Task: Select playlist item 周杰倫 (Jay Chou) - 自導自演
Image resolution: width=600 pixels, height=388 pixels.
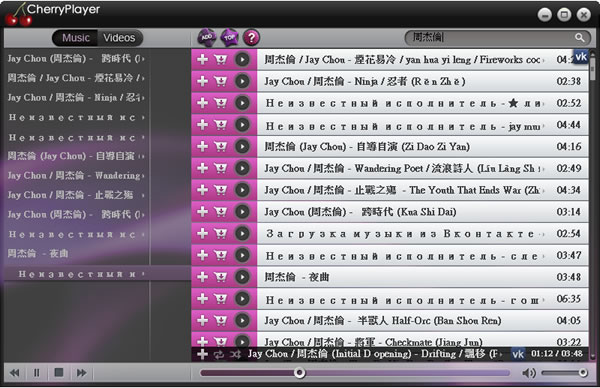Action: pos(75,156)
